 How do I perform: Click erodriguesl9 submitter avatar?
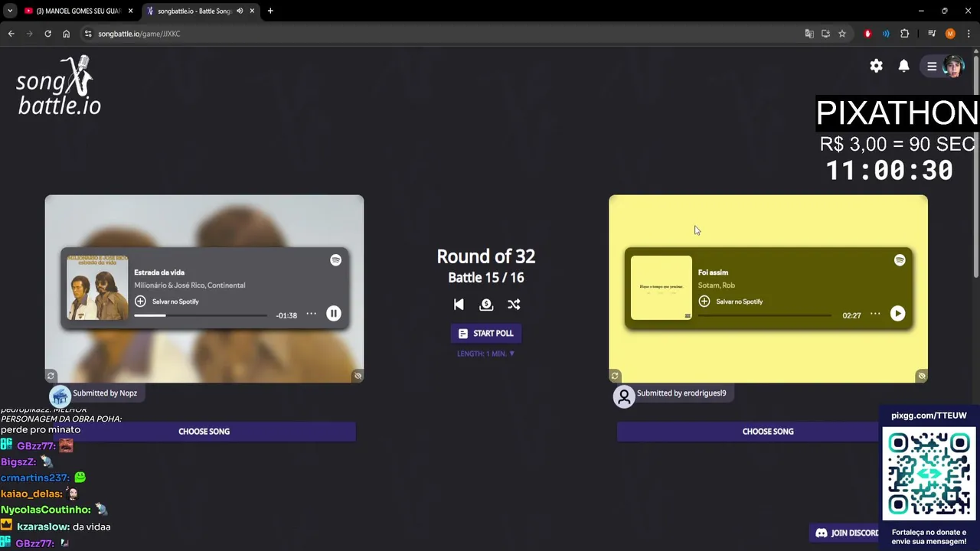point(624,396)
